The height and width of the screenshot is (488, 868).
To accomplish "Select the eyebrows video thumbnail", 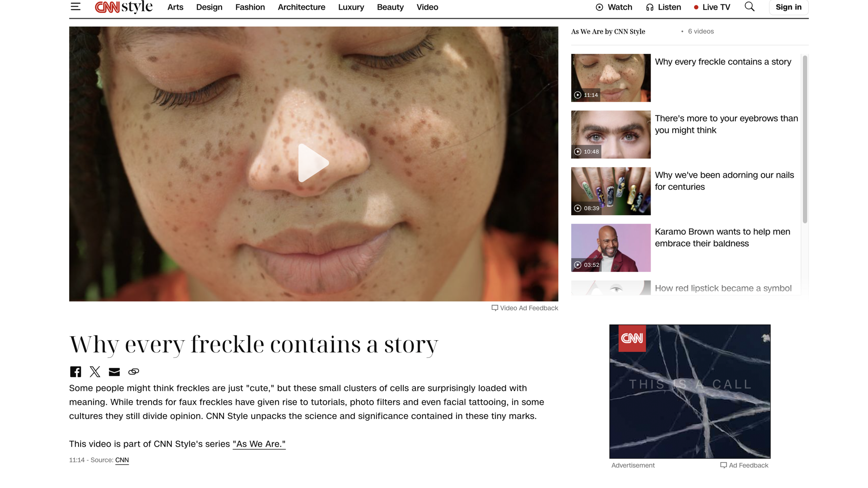I will coord(611,134).
